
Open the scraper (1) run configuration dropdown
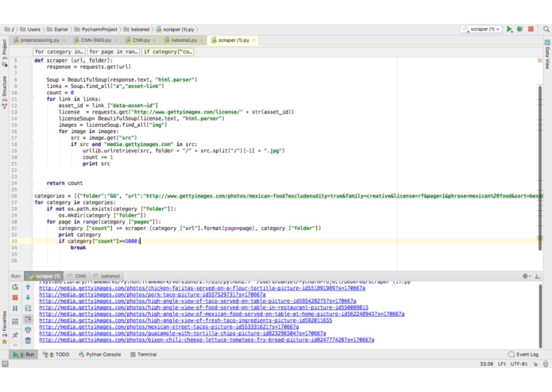pyautogui.click(x=481, y=29)
